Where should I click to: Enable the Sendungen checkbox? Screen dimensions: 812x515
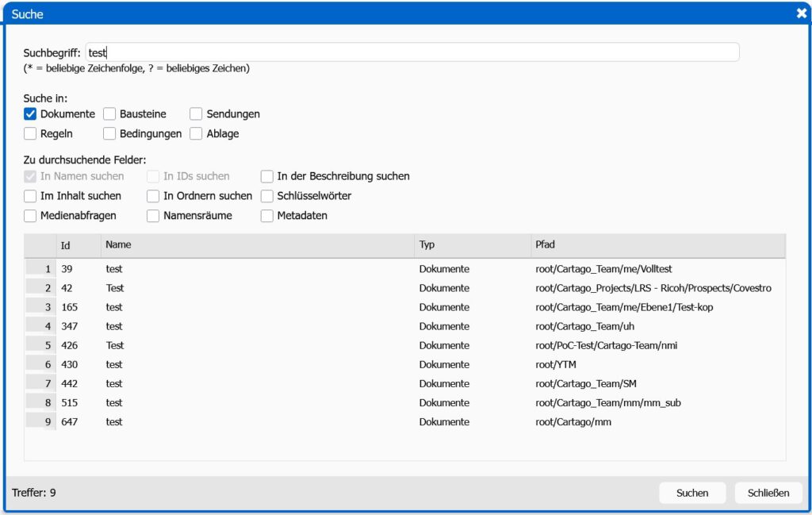coord(196,114)
